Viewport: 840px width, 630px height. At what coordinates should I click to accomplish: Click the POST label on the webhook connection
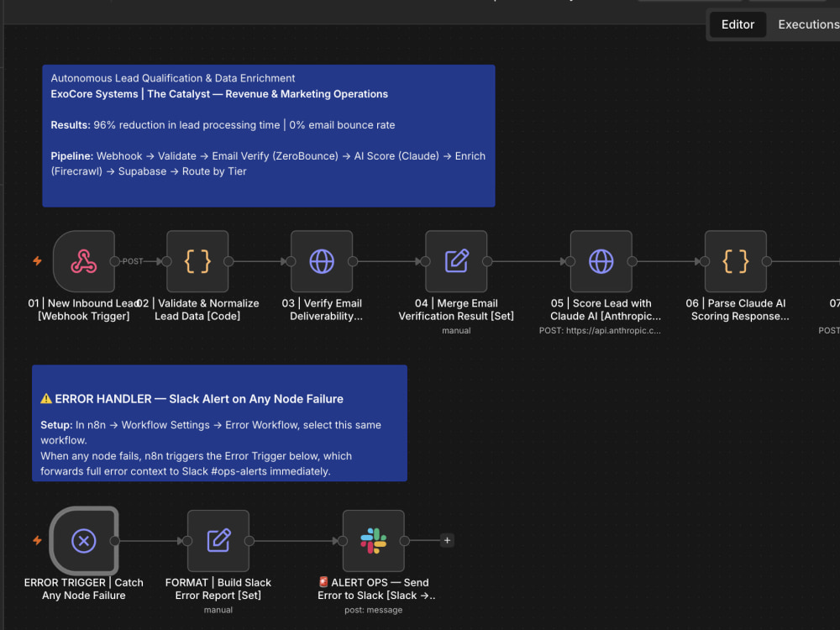[133, 261]
